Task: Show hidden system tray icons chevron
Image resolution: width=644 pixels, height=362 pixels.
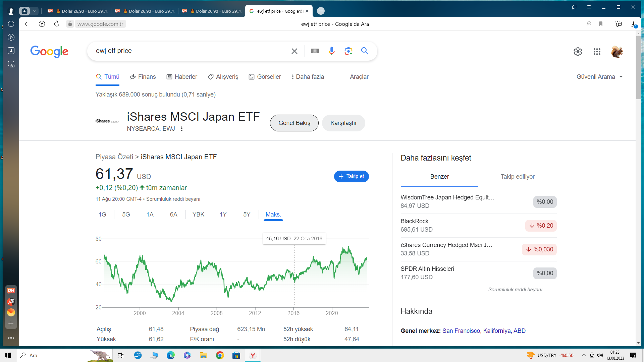Action: coord(584,355)
